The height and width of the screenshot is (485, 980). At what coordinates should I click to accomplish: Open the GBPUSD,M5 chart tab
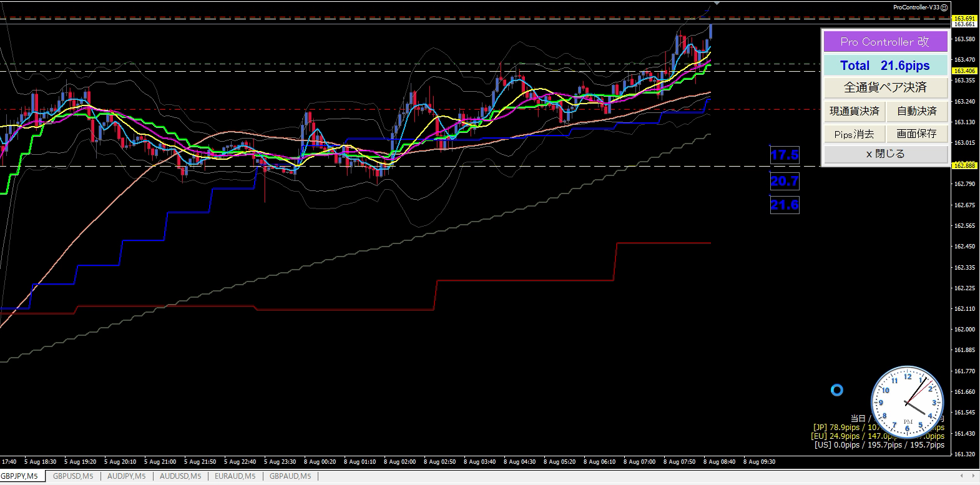click(x=73, y=476)
